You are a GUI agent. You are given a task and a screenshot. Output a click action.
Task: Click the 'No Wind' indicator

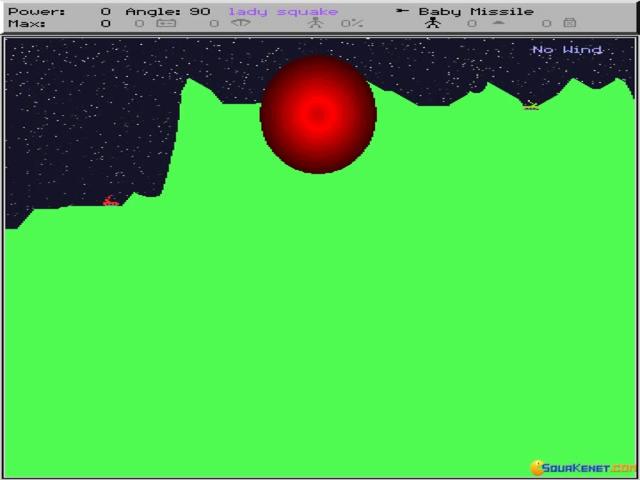567,50
